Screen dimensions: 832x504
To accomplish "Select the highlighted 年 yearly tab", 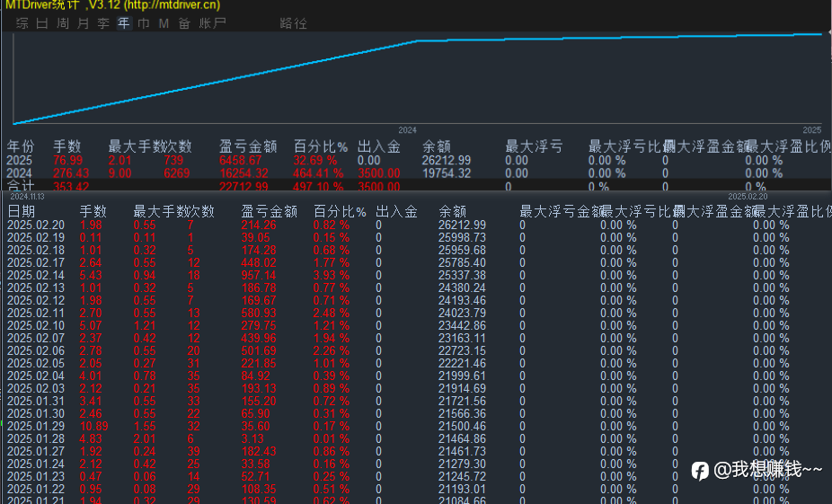I will pyautogui.click(x=124, y=23).
